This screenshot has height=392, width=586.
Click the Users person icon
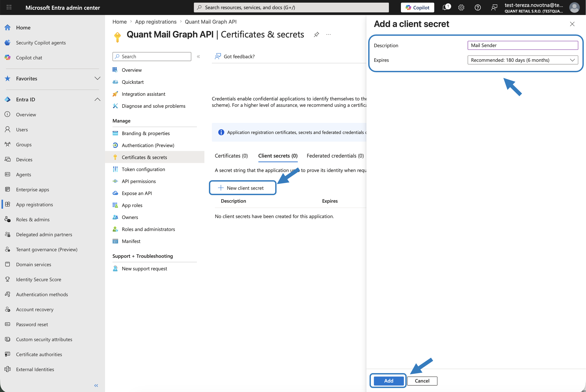tap(8, 130)
